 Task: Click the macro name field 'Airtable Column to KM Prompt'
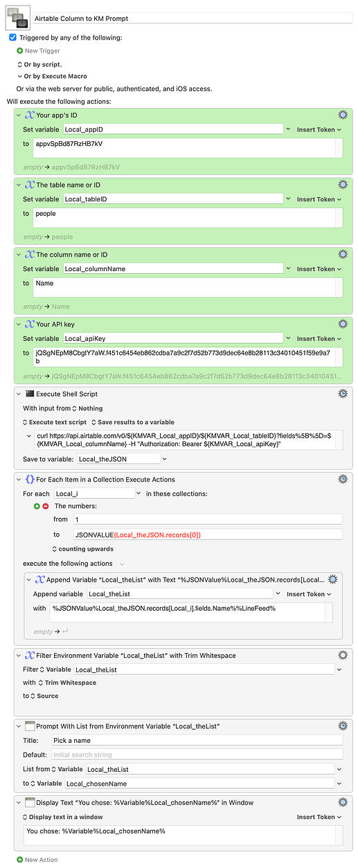tap(193, 18)
